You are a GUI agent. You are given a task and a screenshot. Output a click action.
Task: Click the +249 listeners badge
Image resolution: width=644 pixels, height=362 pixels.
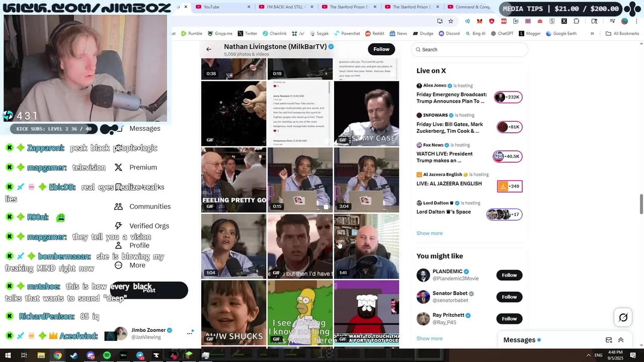point(510,187)
